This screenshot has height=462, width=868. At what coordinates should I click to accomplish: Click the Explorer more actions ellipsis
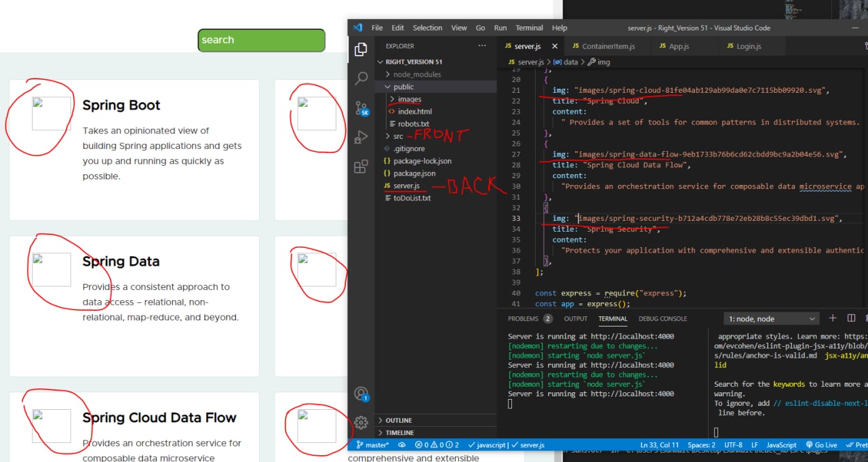point(482,46)
